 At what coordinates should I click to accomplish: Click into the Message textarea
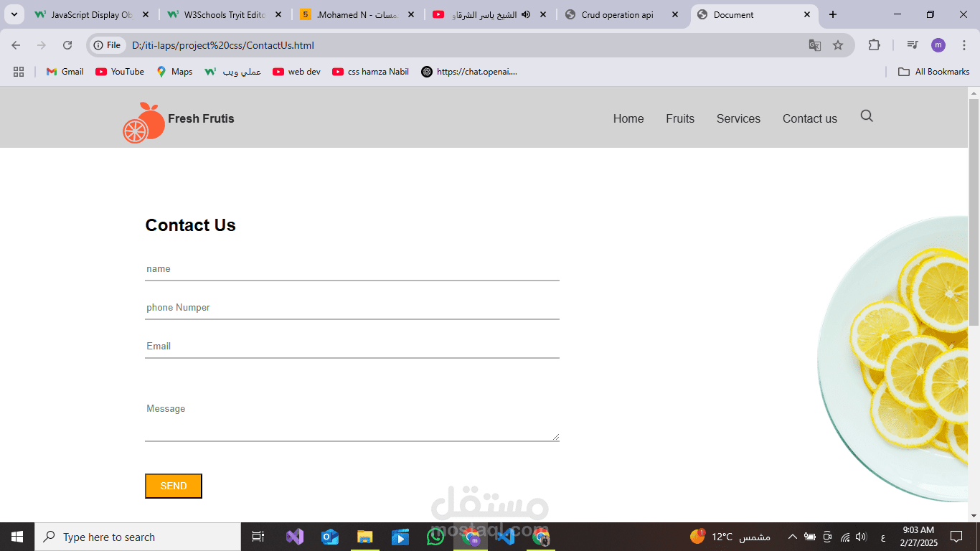click(x=352, y=420)
